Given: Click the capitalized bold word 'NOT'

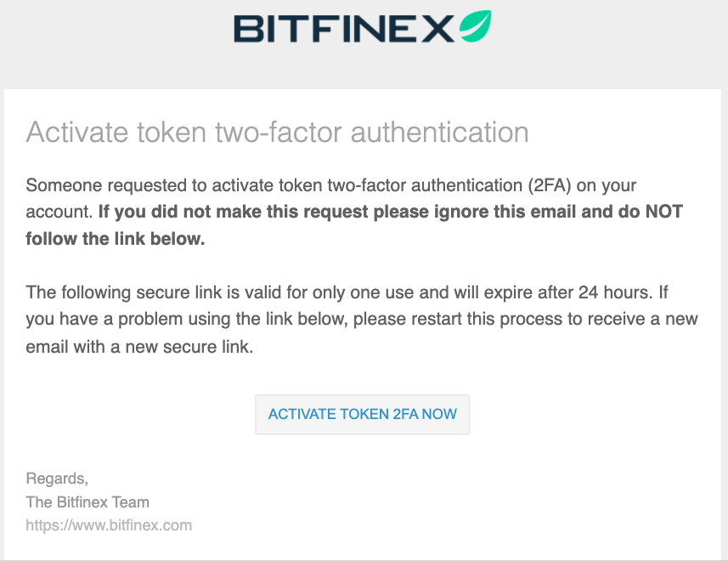Looking at the screenshot, I should pos(664,212).
